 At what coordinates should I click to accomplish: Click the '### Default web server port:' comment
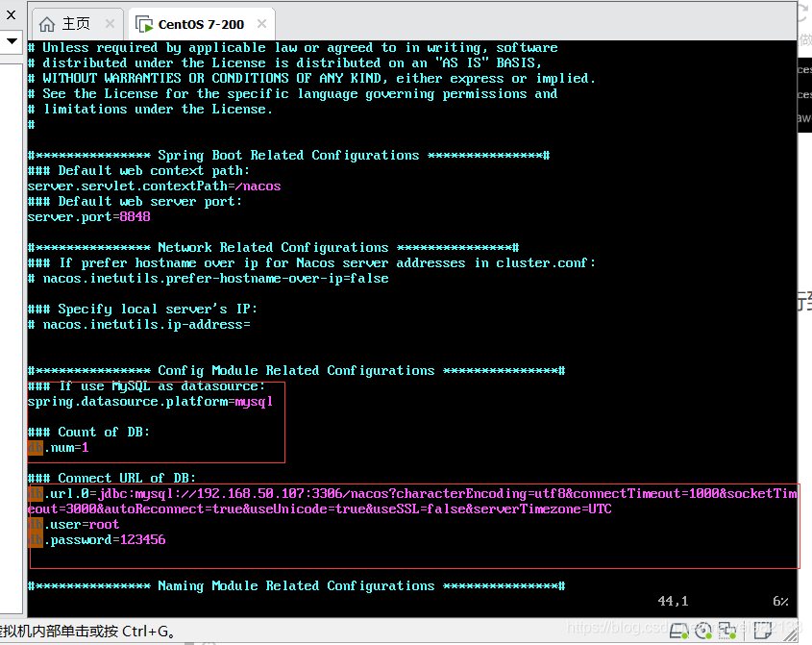tap(135, 202)
